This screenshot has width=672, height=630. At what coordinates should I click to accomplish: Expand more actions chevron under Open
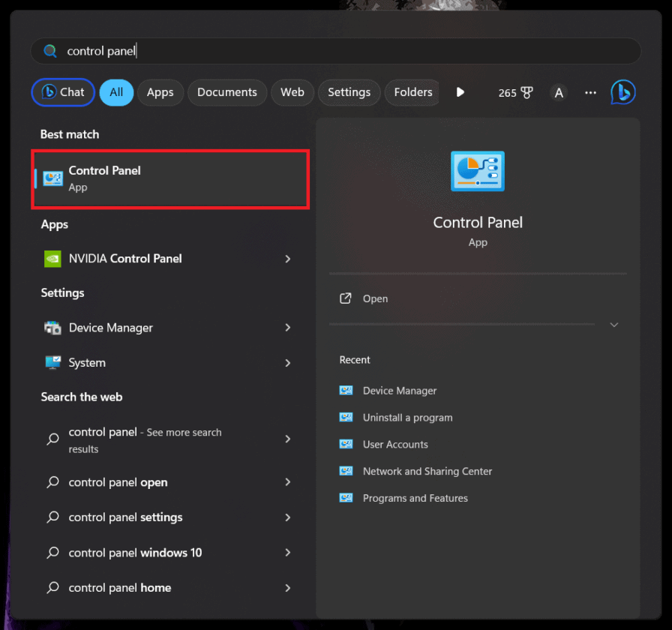[x=613, y=325]
